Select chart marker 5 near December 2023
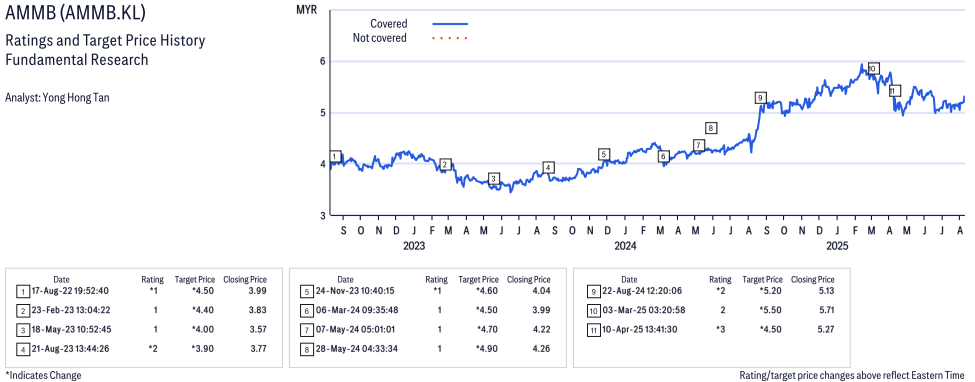Image resolution: width=975 pixels, height=382 pixels. pos(604,154)
